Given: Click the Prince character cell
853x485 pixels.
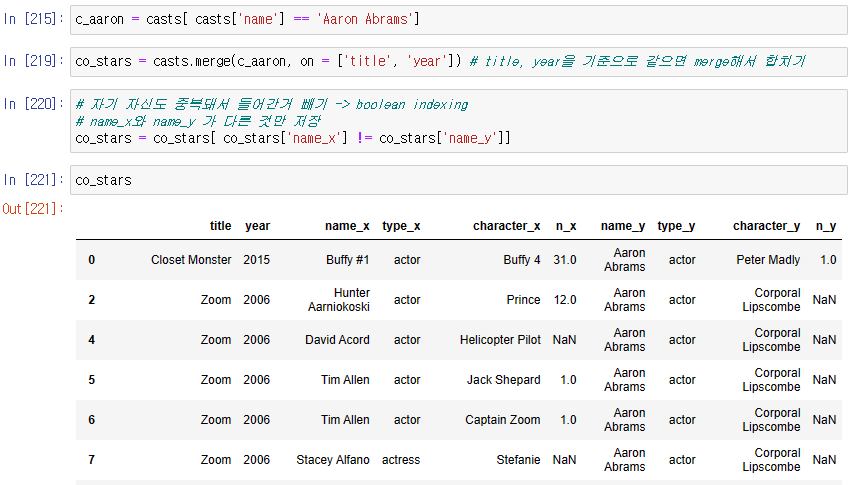Looking at the screenshot, I should point(523,300).
